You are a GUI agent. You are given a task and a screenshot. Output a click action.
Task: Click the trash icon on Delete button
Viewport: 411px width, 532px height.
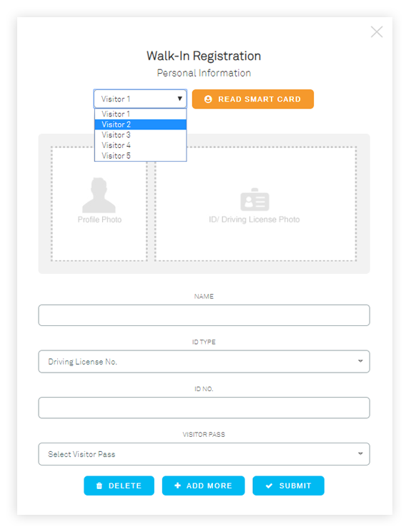[x=99, y=486]
